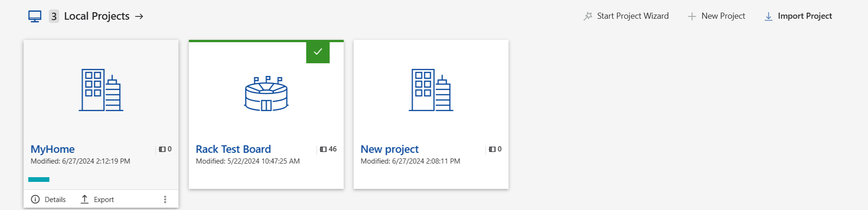Viewport: 868px width, 210px height.
Task: Click the download arrow icon of Import Project
Action: coord(768,16)
